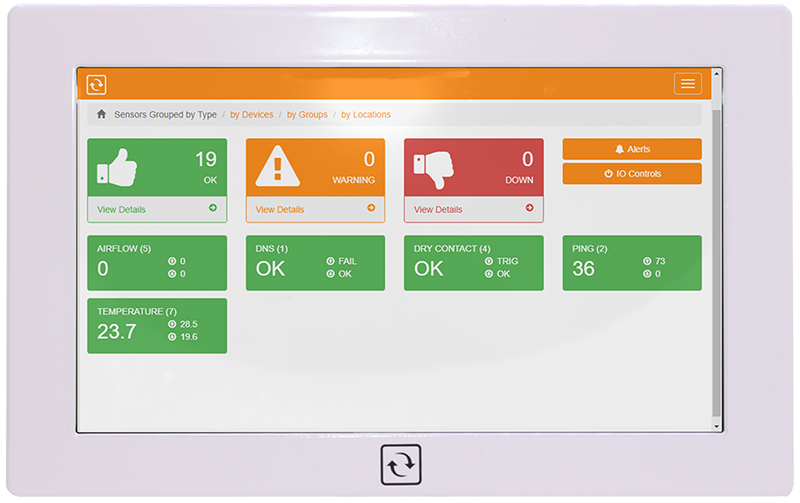Image resolution: width=800 pixels, height=503 pixels.
Task: Click the up-arrow icon beside Dry Contact TRIG
Action: click(489, 261)
